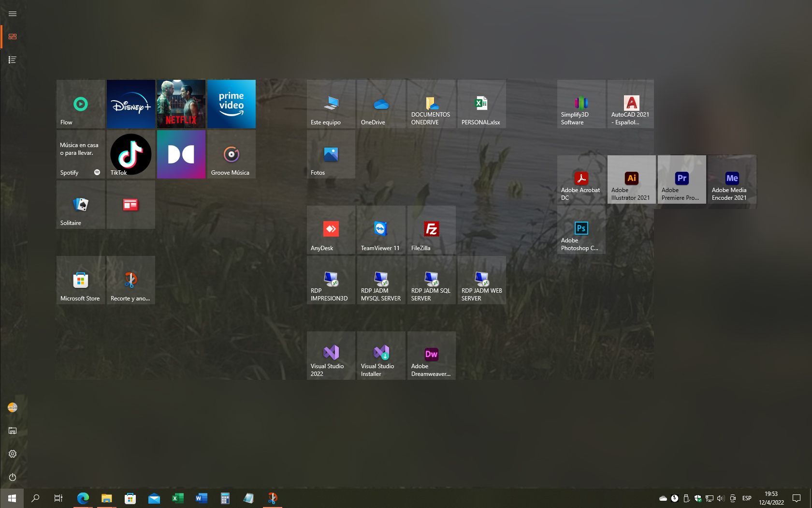This screenshot has height=508, width=812.
Task: Open Settings from Start sidebar
Action: pos(13,454)
